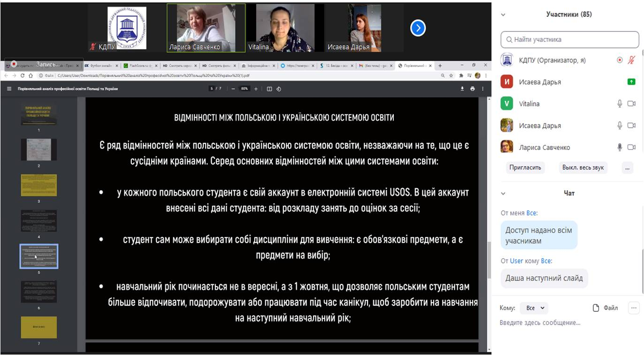This screenshot has height=355, width=644.
Task: Collapse the Участники panel chevron
Action: pyautogui.click(x=503, y=15)
